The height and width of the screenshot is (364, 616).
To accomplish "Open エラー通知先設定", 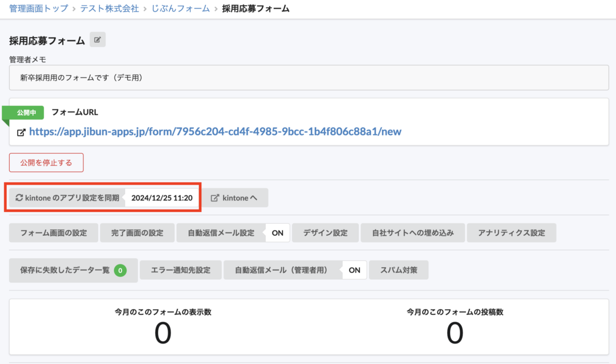I will 180,270.
